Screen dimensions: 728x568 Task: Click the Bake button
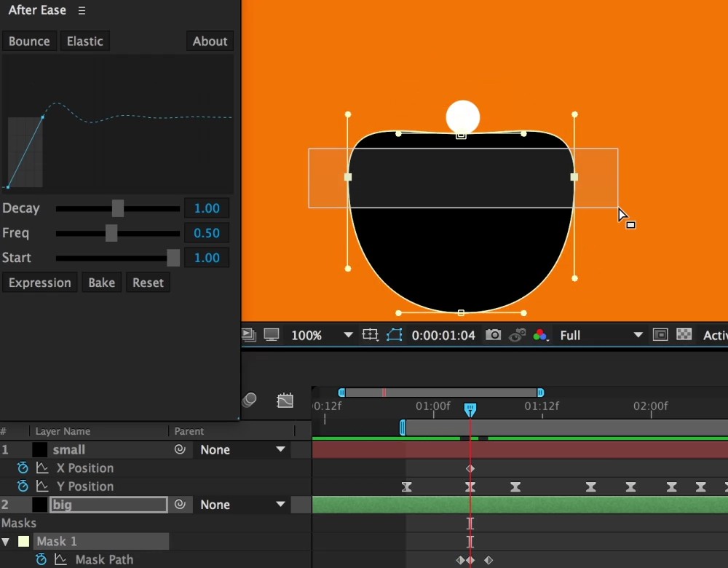coord(102,283)
